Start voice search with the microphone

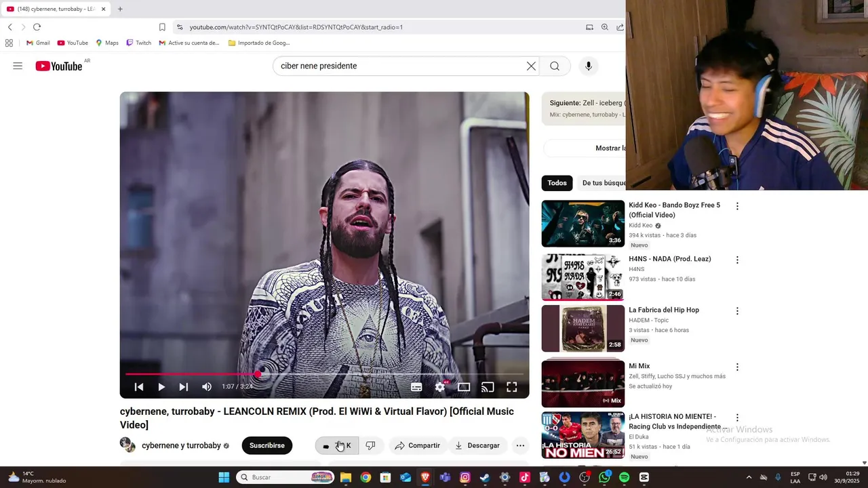pos(589,66)
